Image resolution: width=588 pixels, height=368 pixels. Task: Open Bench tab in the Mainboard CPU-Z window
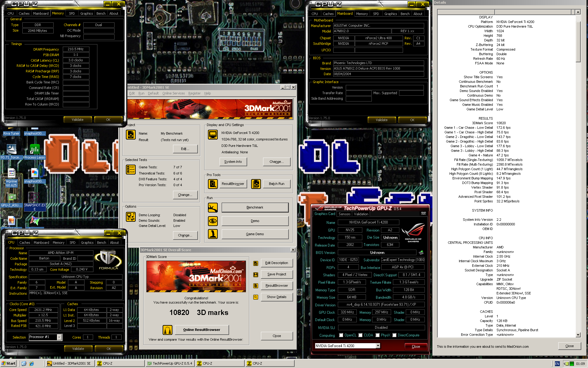(x=405, y=14)
